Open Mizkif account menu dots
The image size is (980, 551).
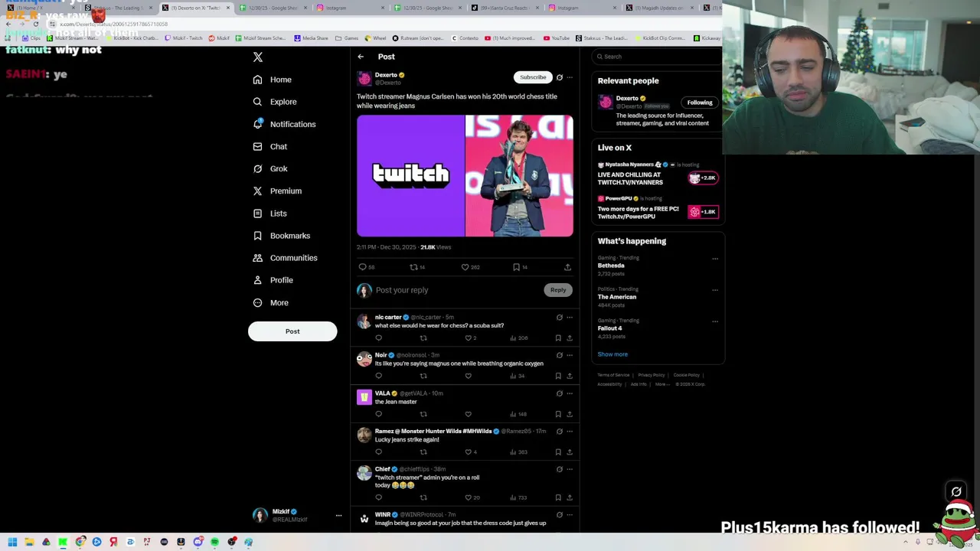(338, 515)
